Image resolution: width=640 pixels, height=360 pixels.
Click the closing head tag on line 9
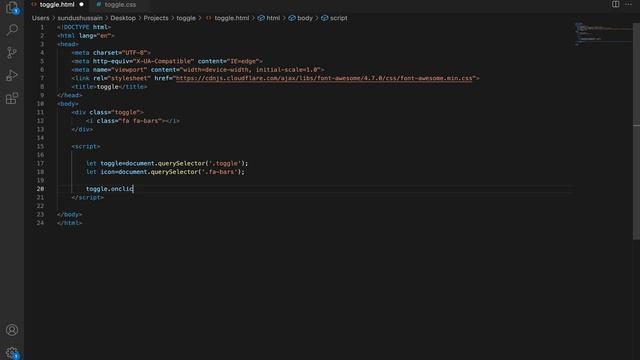[x=70, y=95]
